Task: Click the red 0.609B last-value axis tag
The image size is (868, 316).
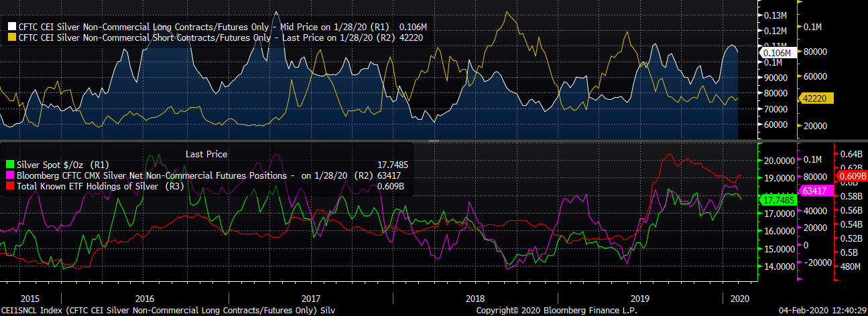Action: click(851, 175)
